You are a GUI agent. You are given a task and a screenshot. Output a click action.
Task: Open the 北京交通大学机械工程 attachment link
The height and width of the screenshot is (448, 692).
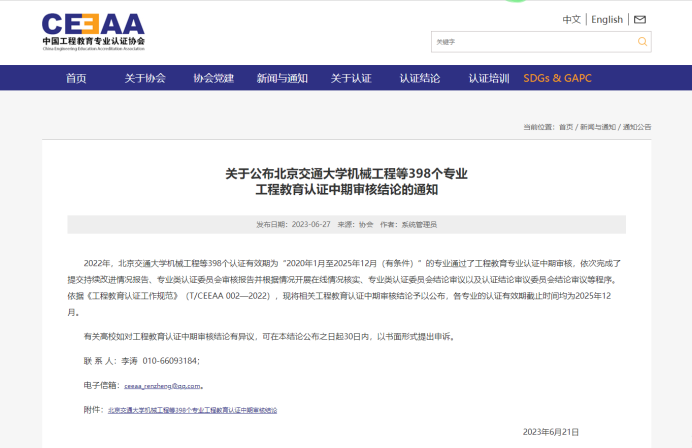[x=192, y=410]
